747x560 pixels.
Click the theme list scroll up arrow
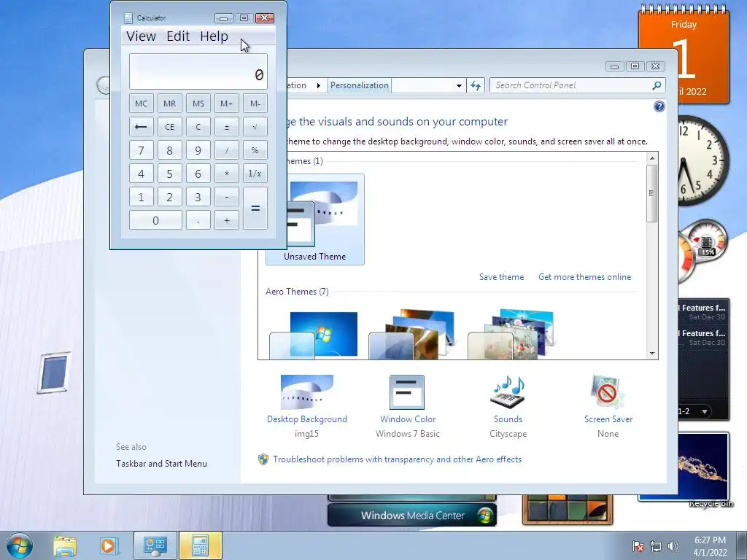(652, 157)
